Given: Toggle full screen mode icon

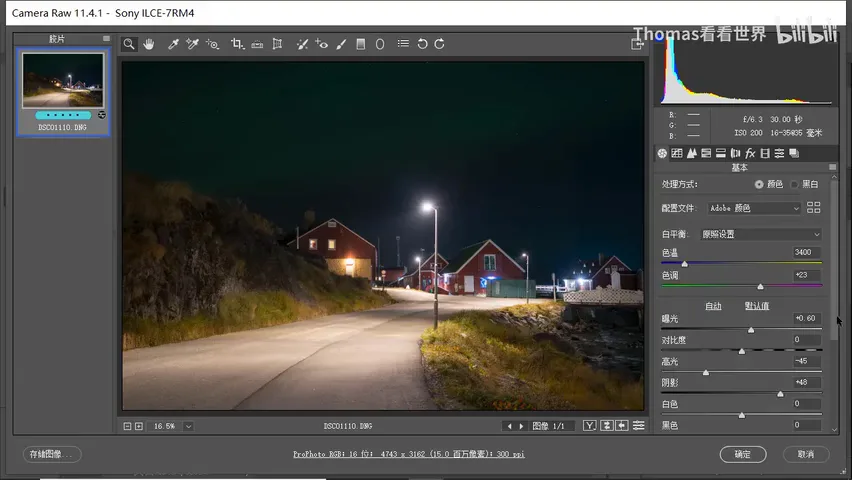Looking at the screenshot, I should 637,44.
